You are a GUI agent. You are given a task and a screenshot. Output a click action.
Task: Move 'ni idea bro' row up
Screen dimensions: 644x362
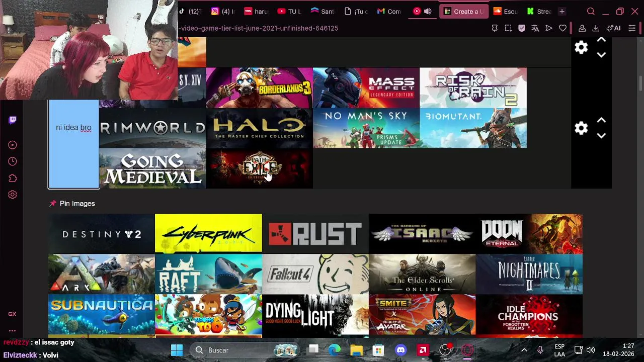601,121
